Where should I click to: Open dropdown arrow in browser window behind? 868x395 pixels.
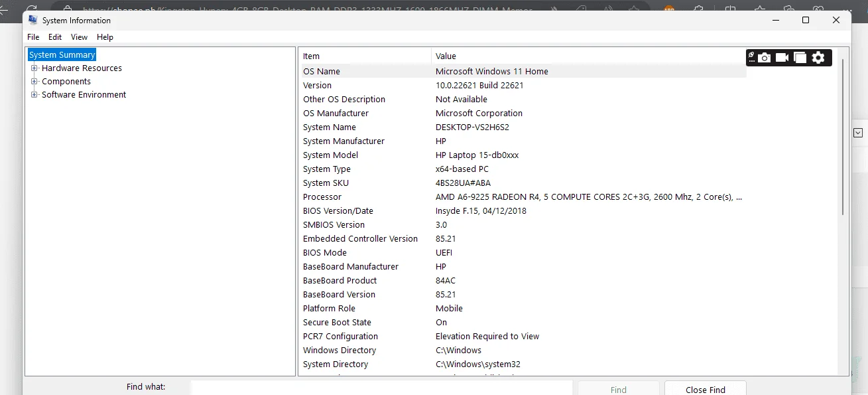tap(857, 133)
